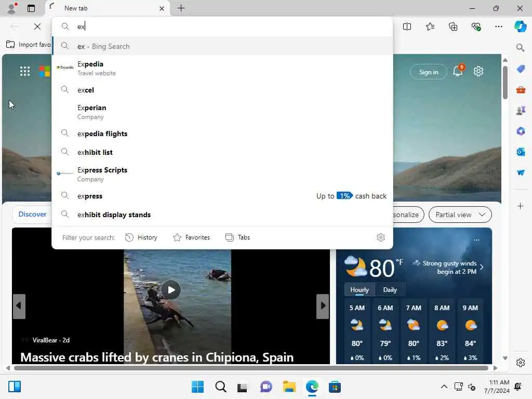
Task: Choose Experian company suggestion
Action: point(222,112)
